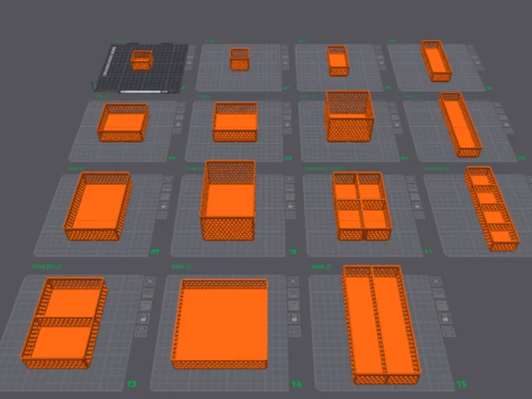
Task: Select the four-compartment bin on plate 11
Action: [x=362, y=206]
